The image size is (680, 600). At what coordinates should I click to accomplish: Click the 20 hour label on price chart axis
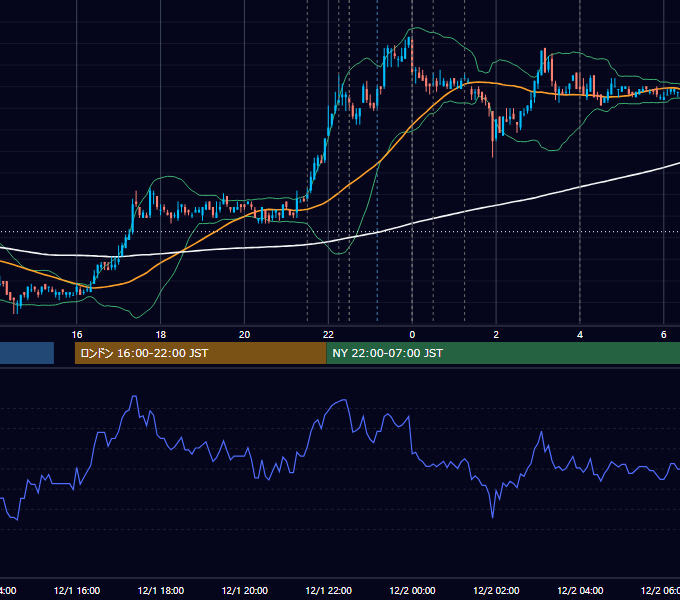pos(245,335)
